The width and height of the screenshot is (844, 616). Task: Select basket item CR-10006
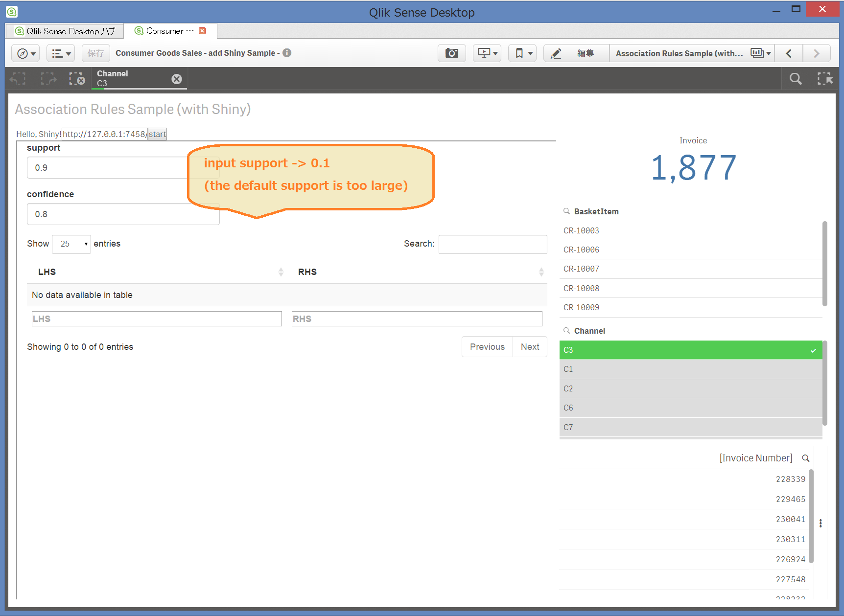point(690,250)
